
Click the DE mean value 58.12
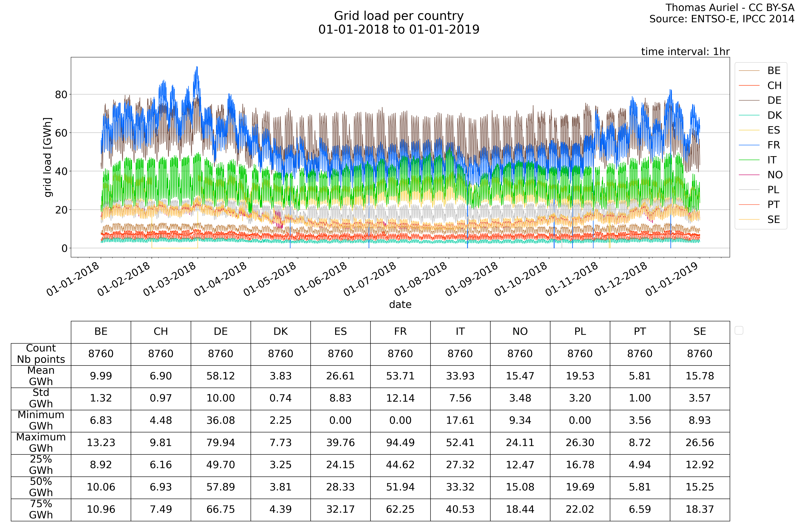pos(221,376)
